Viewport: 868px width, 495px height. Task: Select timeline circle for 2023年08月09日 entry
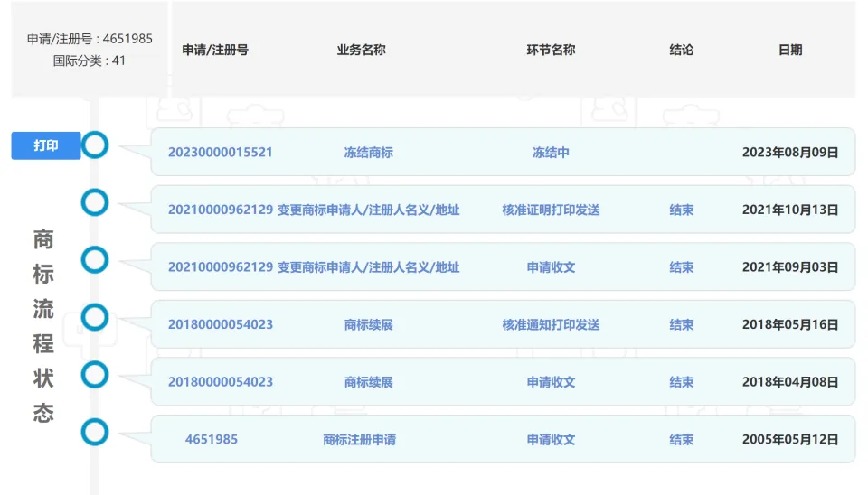[95, 145]
